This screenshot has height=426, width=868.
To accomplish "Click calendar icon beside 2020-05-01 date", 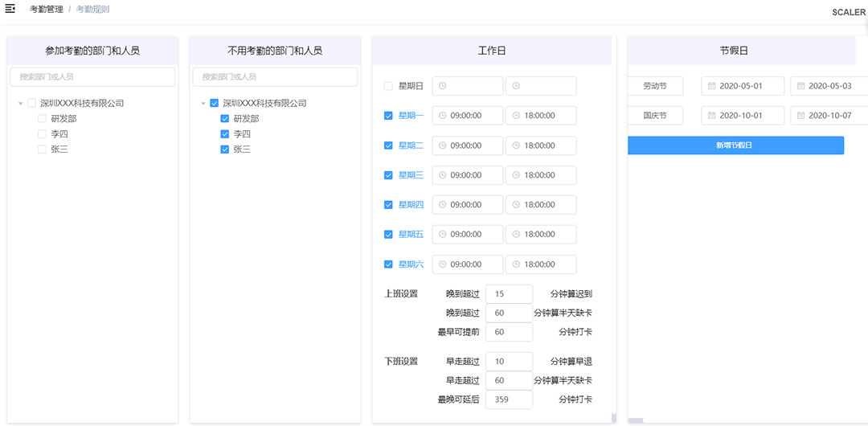I will [711, 86].
